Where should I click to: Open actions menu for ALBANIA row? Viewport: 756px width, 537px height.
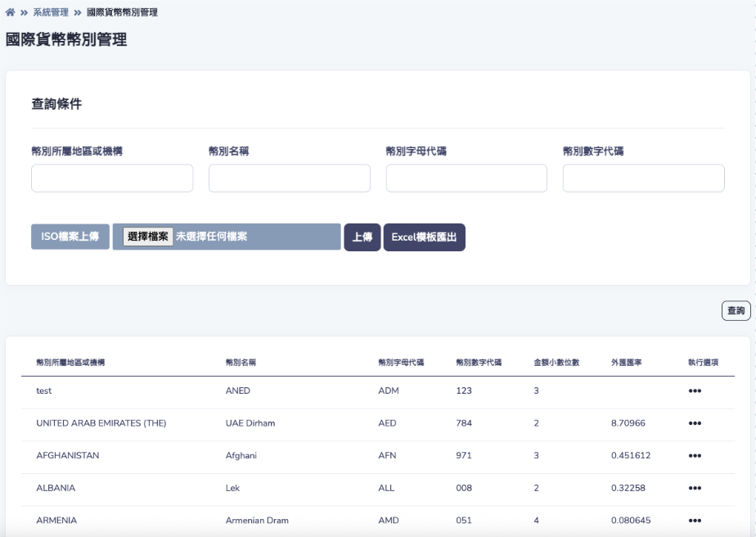695,488
